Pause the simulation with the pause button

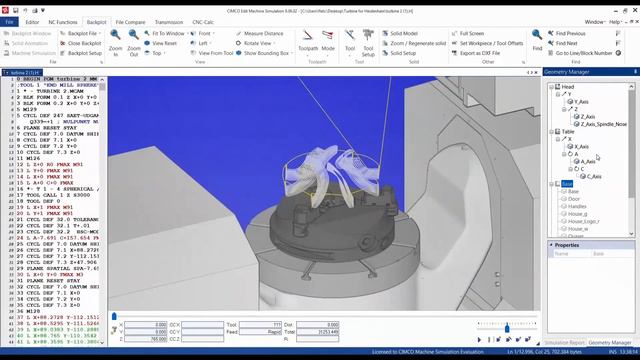[489, 340]
